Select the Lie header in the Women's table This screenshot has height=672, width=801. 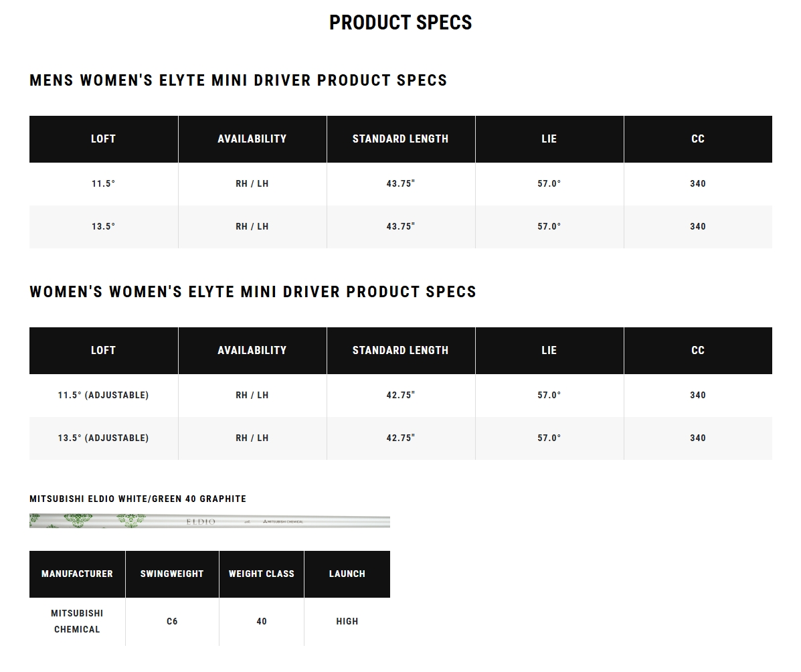coord(549,351)
